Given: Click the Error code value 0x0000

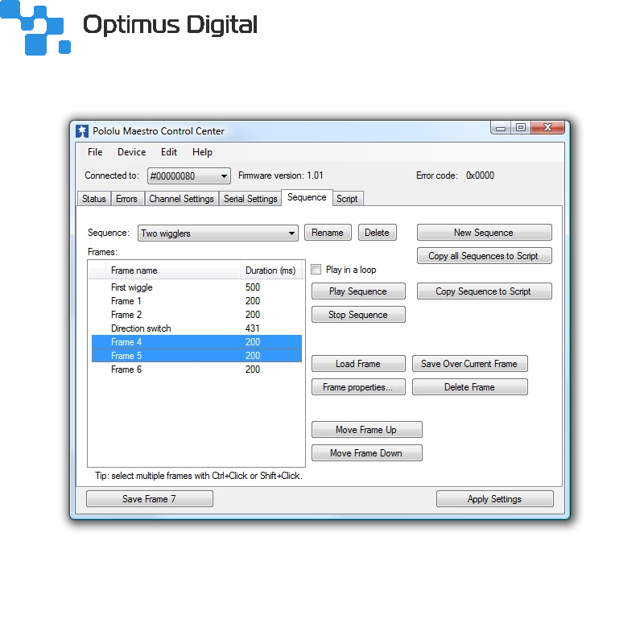Looking at the screenshot, I should (480, 175).
